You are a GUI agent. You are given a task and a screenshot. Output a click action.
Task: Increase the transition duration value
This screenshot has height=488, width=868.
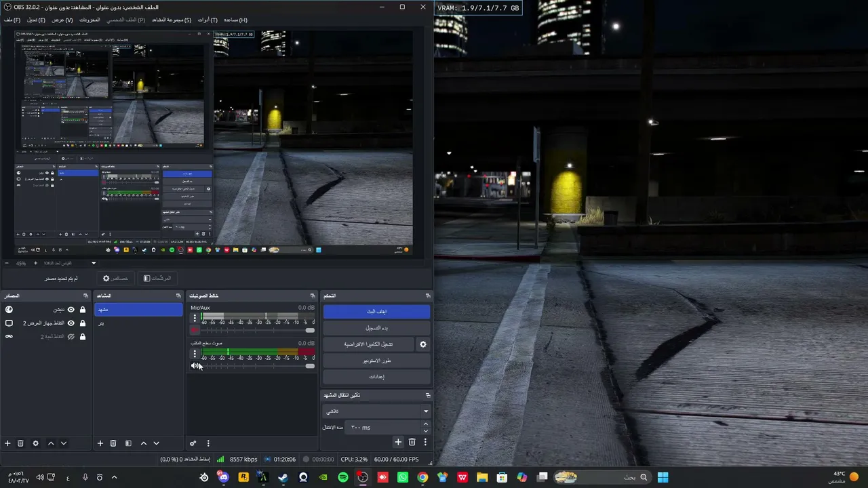[426, 424]
